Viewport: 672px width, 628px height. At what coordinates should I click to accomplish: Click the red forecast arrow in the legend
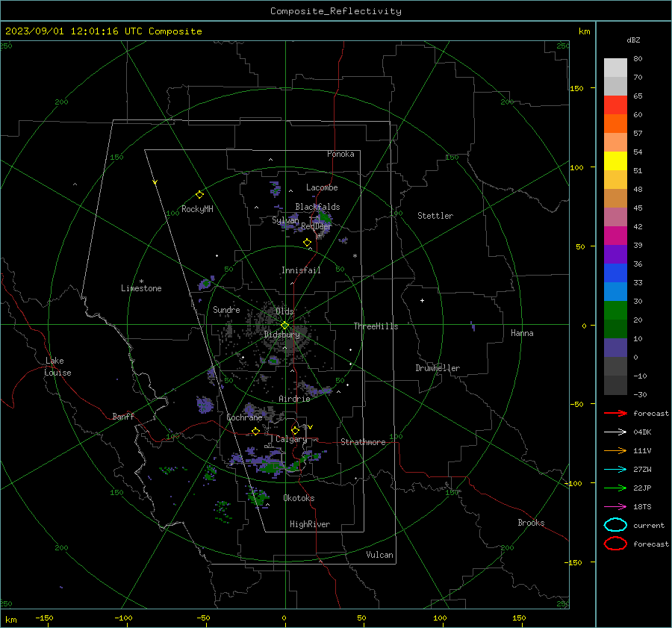615,413
